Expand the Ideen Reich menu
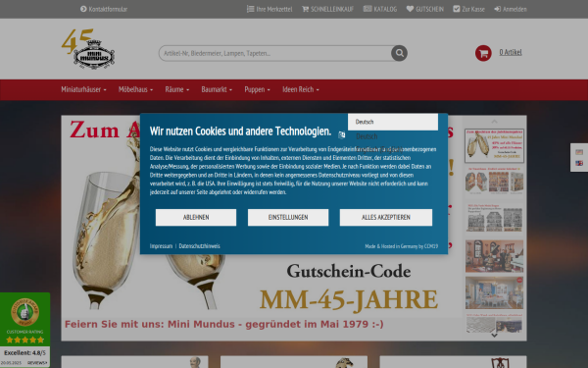The height and width of the screenshot is (368, 588). click(301, 89)
